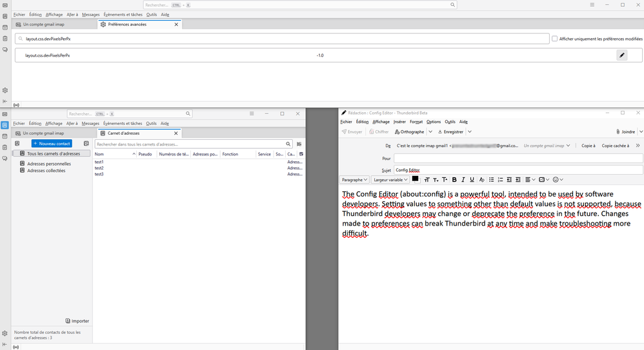
Task: Switch to 'Un compte gmail imap' tab in top window
Action: [44, 24]
